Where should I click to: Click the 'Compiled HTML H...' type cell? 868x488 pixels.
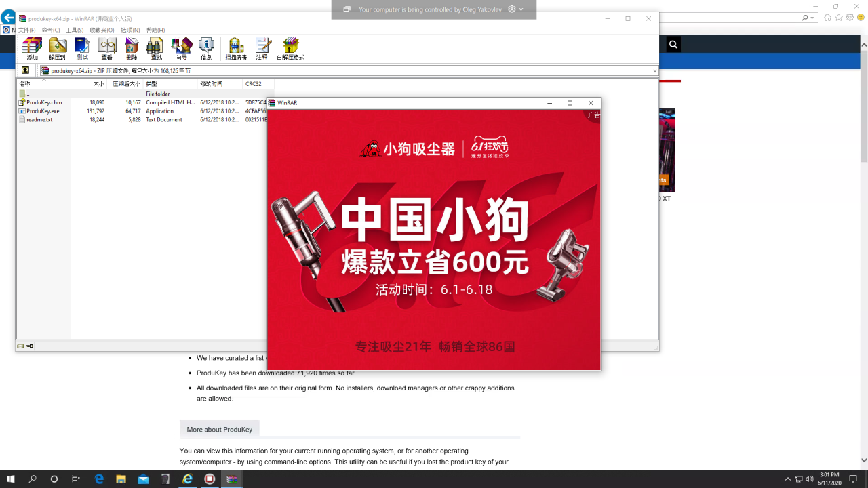pos(170,102)
